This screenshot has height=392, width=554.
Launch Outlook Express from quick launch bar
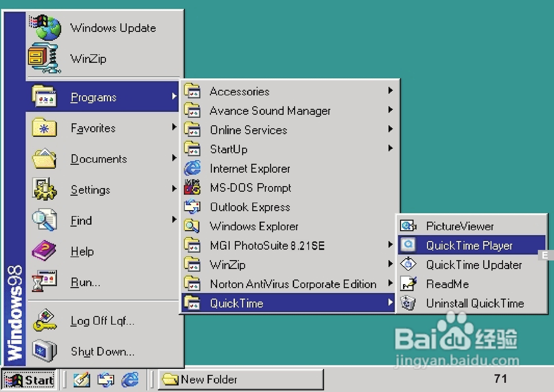(x=106, y=380)
